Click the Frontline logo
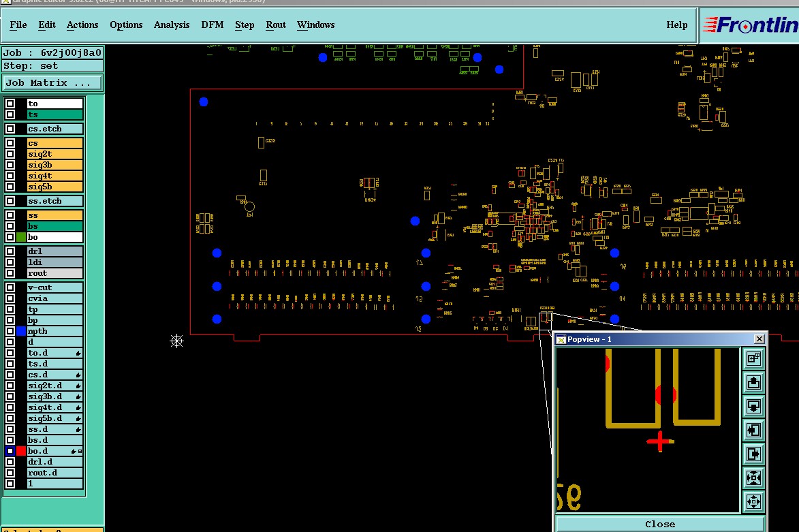Image resolution: width=799 pixels, height=532 pixels. [750, 25]
